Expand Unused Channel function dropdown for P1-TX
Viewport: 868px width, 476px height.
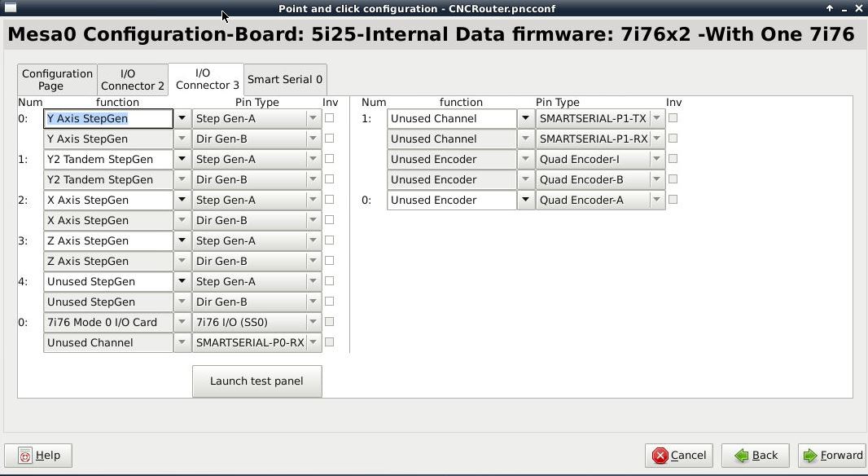click(x=526, y=118)
